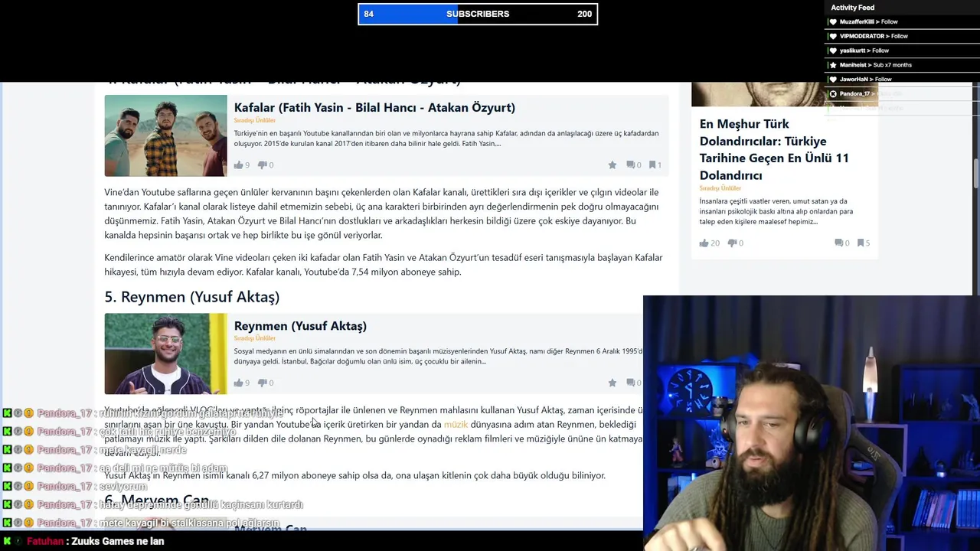This screenshot has width=980, height=551.
Task: Open 'Sıradışı Ünlüler' category in sidebar article
Action: pos(720,188)
